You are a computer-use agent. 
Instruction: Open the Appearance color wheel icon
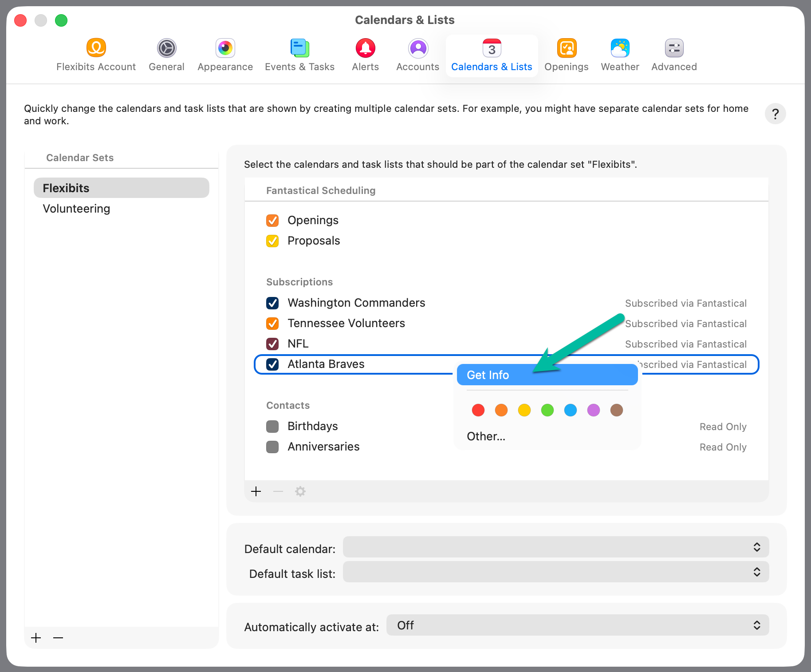[225, 48]
